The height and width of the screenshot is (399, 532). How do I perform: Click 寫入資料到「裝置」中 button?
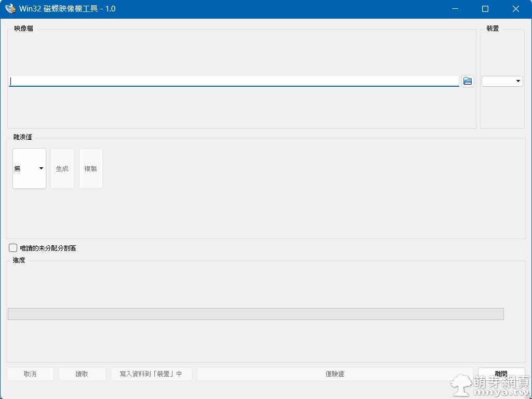pyautogui.click(x=151, y=374)
